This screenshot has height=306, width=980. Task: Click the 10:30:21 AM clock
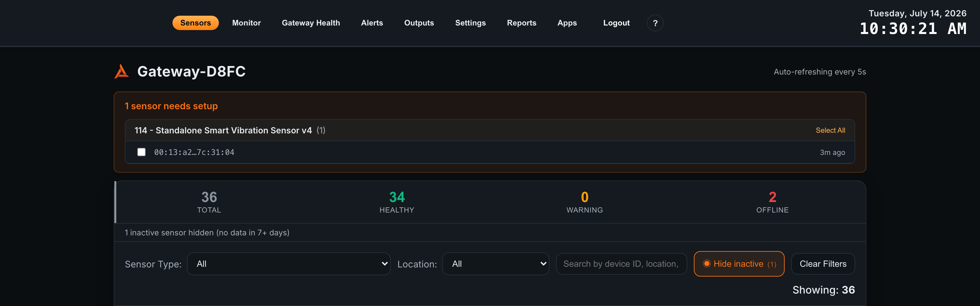point(913,28)
